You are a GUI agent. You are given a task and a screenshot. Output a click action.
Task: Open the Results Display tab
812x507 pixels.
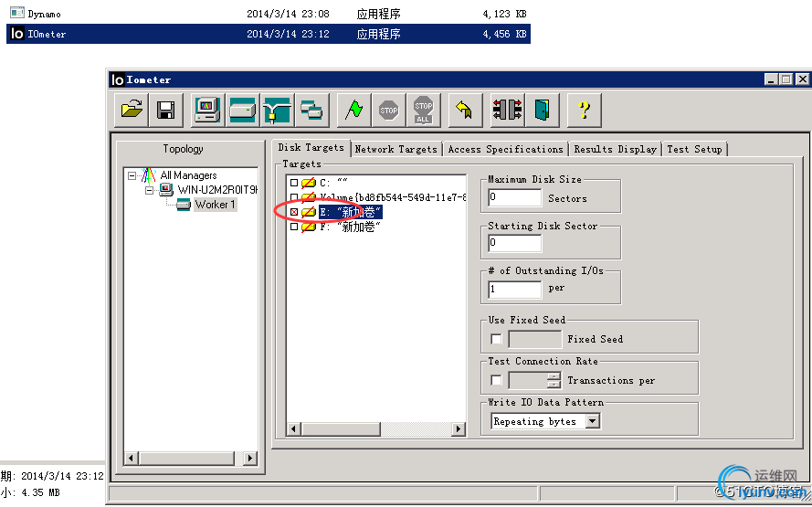pos(616,149)
